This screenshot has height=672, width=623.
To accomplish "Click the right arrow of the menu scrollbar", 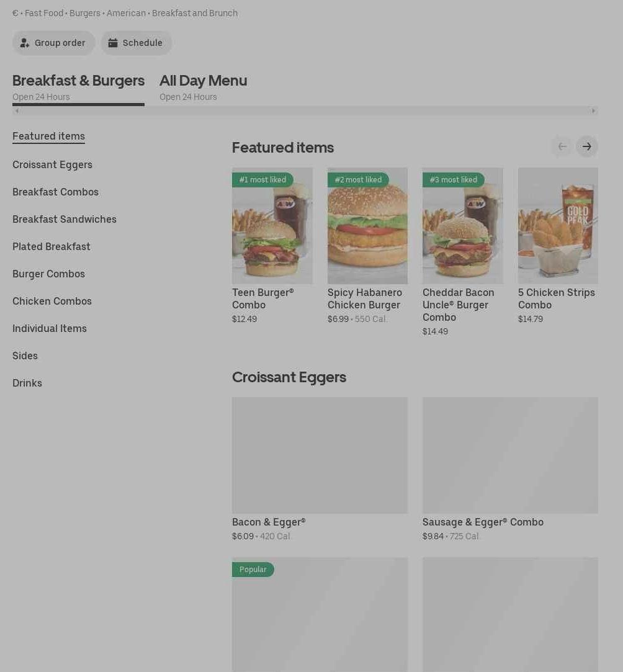I will (593, 111).
